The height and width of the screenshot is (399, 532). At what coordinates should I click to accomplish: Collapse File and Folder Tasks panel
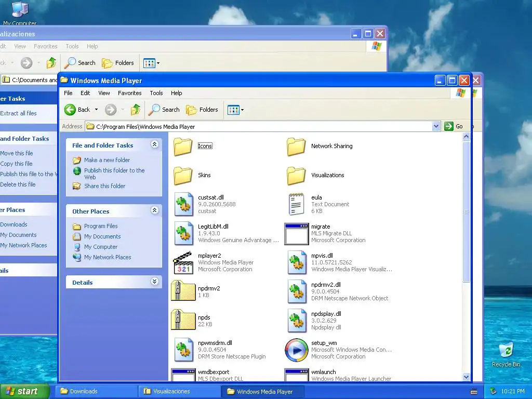[x=154, y=144]
